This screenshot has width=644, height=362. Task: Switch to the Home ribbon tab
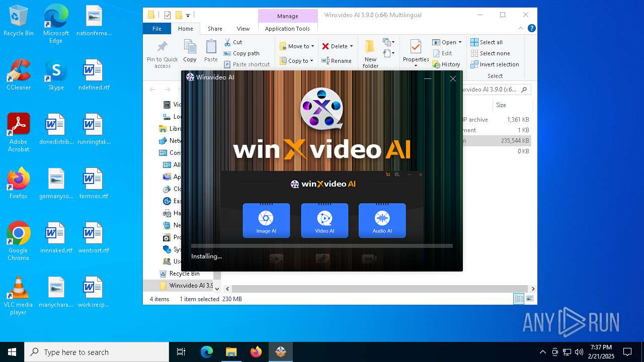click(185, 29)
